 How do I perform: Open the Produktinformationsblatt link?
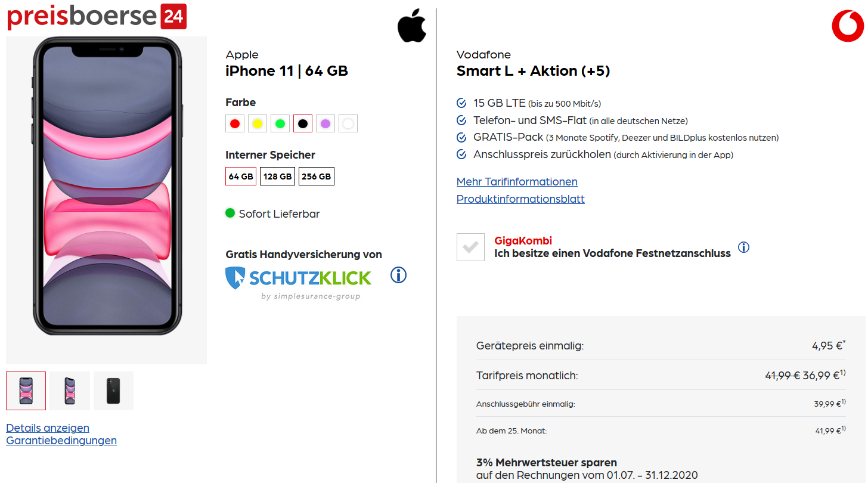pyautogui.click(x=520, y=199)
